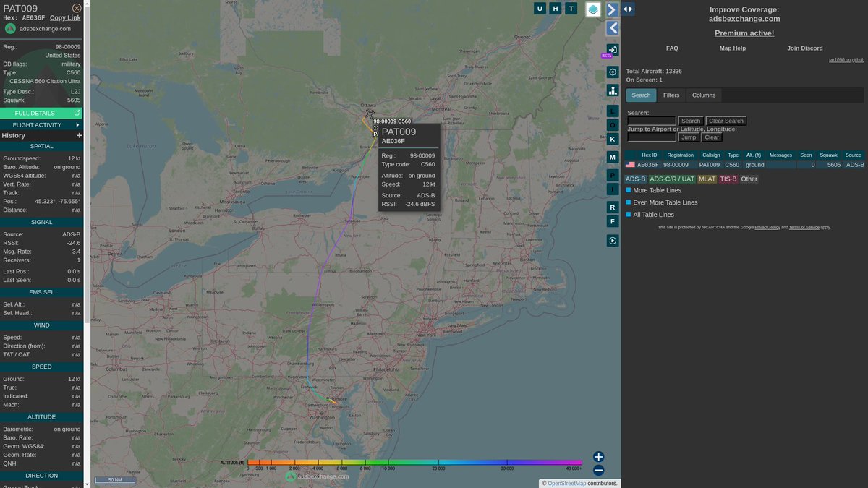Expand the FLIGHT ACTIVITY section
The image size is (868, 488).
(41, 125)
